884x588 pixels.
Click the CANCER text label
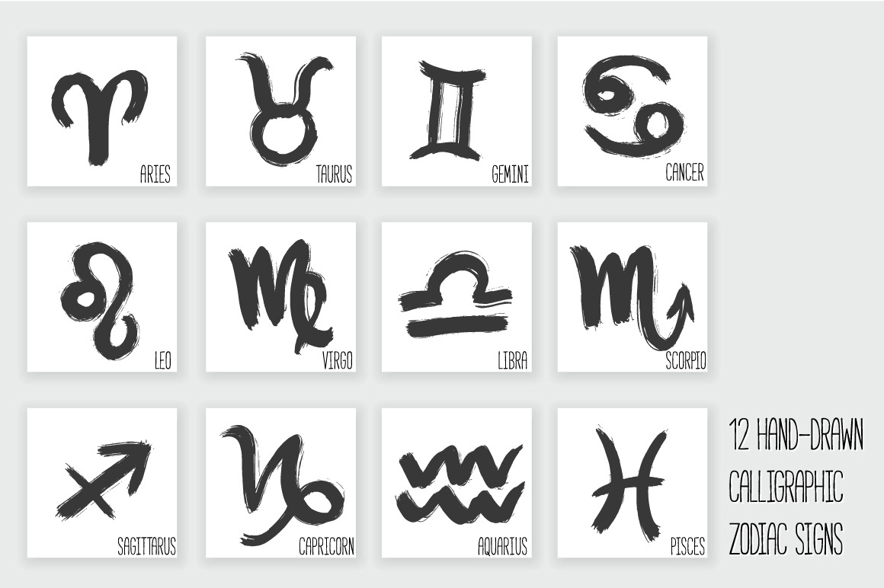684,172
